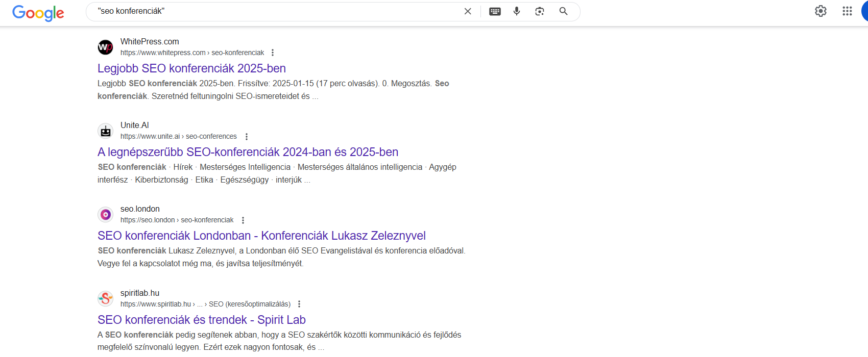Click snippet text "Frissítve: 2025-01-15"
The image size is (868, 357).
276,83
